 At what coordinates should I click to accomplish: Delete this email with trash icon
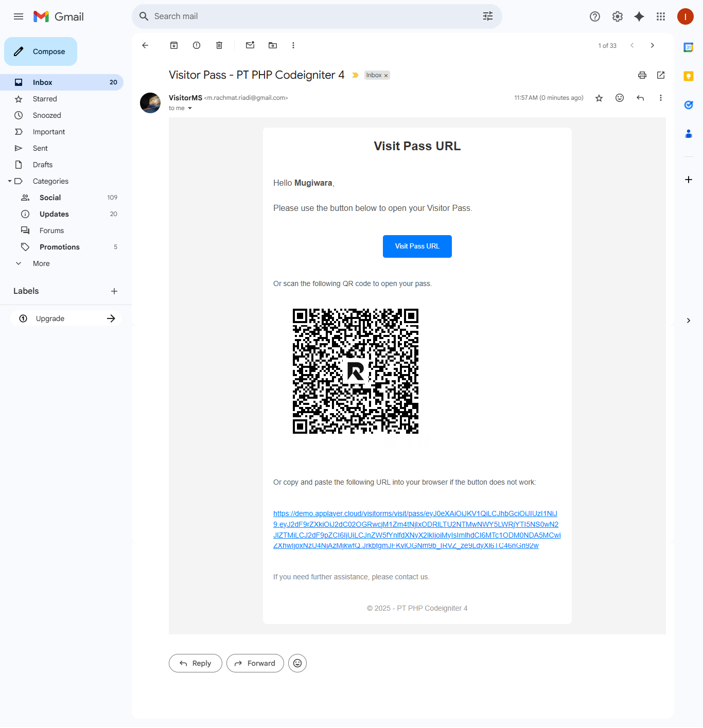click(x=219, y=45)
